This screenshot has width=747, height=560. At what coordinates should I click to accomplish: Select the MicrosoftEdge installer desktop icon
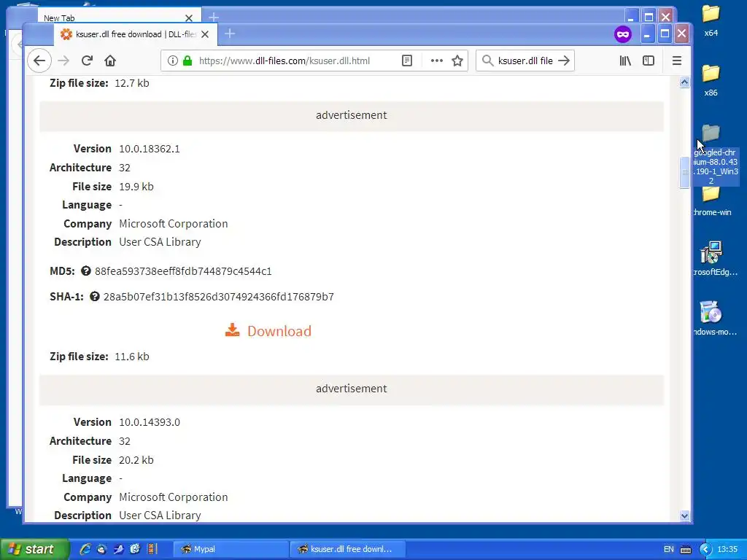point(715,259)
